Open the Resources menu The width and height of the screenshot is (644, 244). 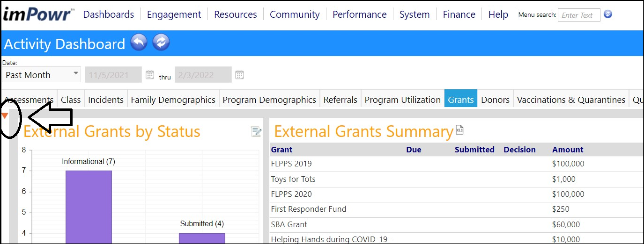(x=236, y=14)
